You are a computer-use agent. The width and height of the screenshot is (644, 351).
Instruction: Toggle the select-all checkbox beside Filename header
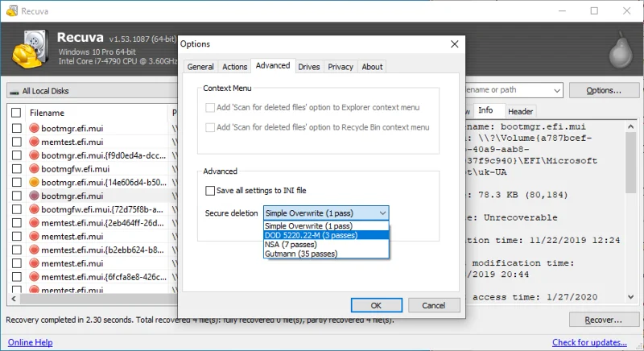pos(16,113)
